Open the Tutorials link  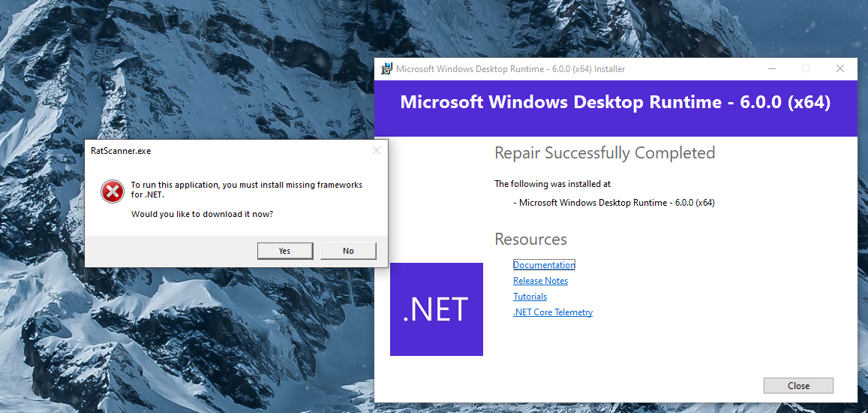530,297
